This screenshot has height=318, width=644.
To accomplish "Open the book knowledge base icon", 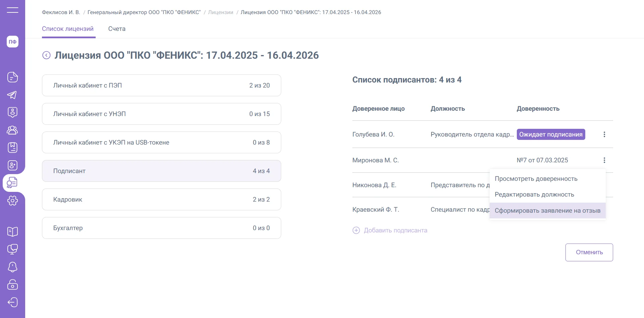I will click(12, 231).
